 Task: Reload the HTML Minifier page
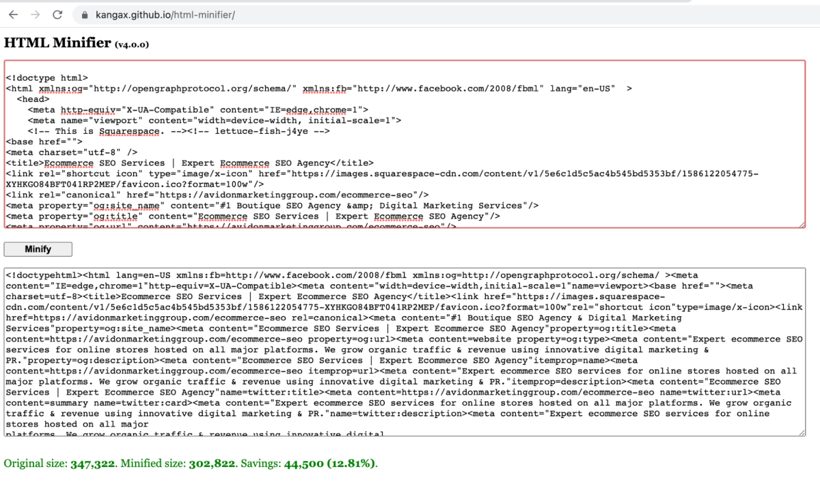(57, 14)
